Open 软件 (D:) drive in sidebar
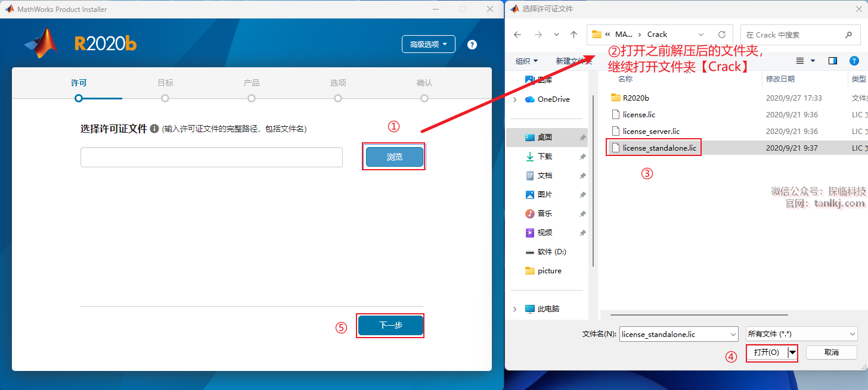This screenshot has height=390, width=868. click(551, 252)
